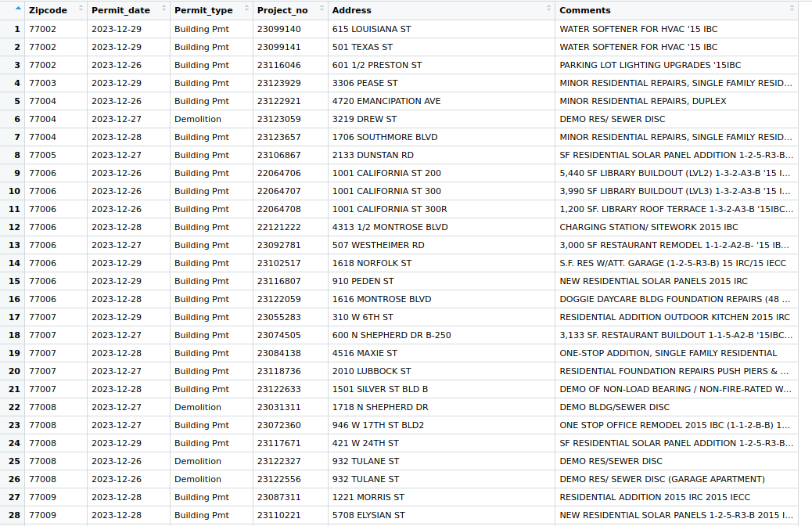
Task: Click row number 28 in the index column
Action: point(14,515)
